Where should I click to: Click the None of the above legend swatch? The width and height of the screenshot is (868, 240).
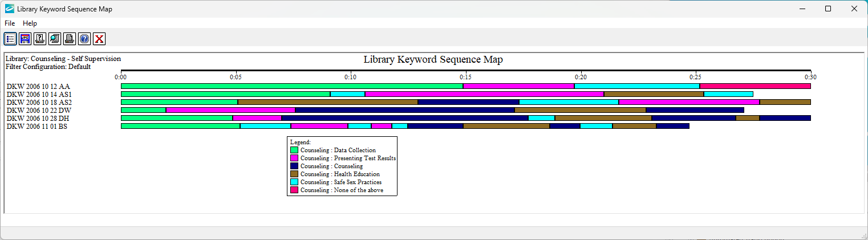coord(294,190)
